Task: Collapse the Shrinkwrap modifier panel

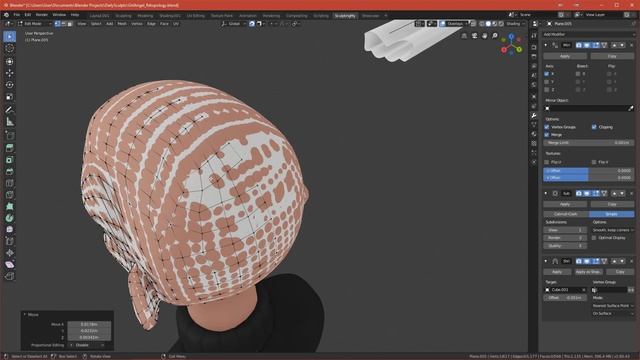Action: coord(546,261)
